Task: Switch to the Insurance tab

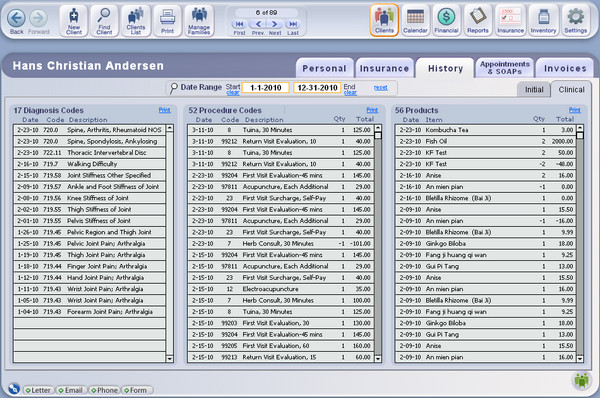Action: click(384, 69)
